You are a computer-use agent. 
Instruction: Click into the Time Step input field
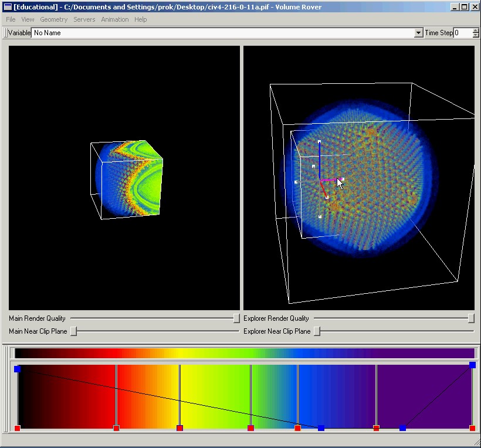tap(462, 33)
